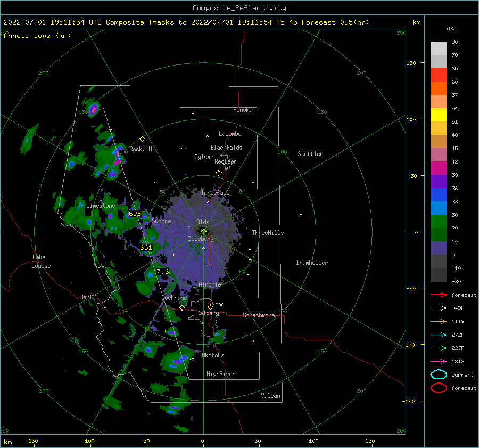
Task: Click the storm top label 6.1
Action: point(146,247)
